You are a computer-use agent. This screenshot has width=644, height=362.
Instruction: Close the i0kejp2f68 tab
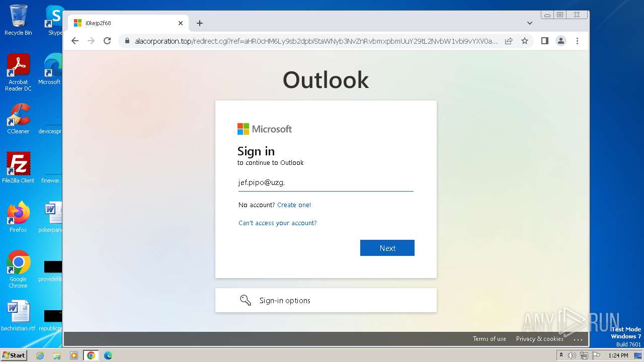pos(181,23)
